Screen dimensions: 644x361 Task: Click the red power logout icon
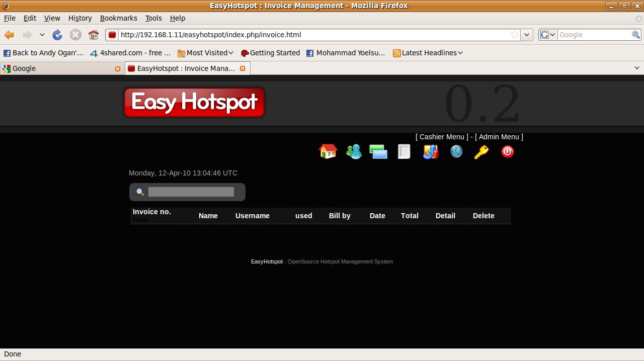coord(508,151)
